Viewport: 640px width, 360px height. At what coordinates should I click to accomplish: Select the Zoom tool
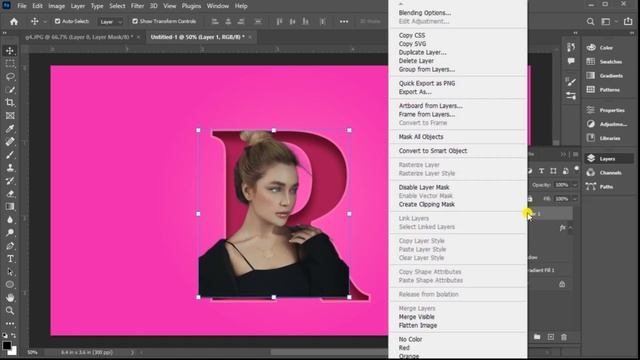[x=10, y=311]
